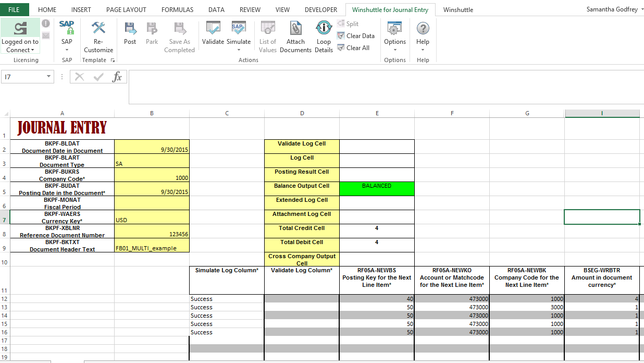
Task: Select Company Code cell 1000 in row 4
Action: [152, 175]
